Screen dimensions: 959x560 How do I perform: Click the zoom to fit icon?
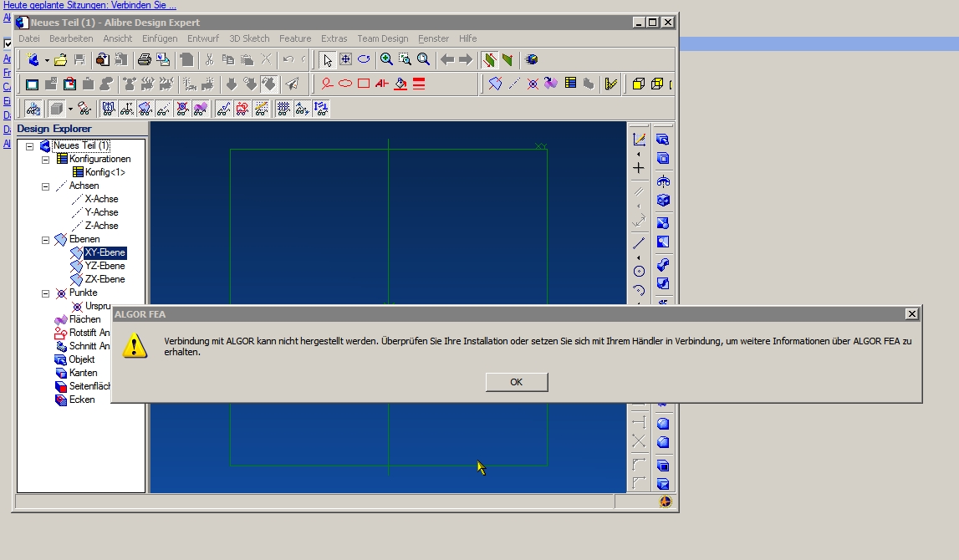coord(423,60)
